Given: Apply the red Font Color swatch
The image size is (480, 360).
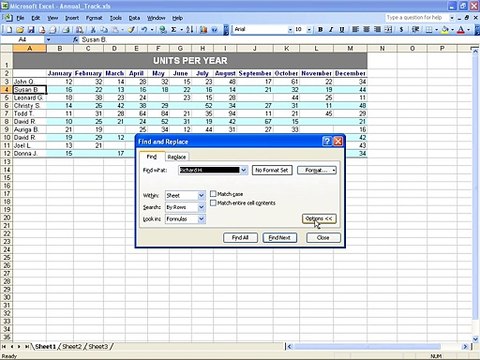Looking at the screenshot, I should 461,30.
